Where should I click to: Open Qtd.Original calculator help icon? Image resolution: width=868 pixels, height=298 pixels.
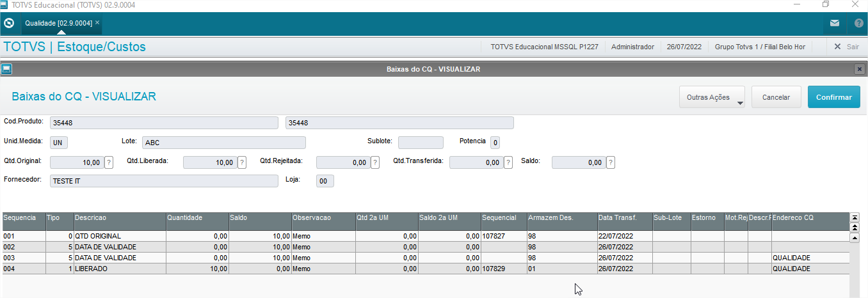109,162
